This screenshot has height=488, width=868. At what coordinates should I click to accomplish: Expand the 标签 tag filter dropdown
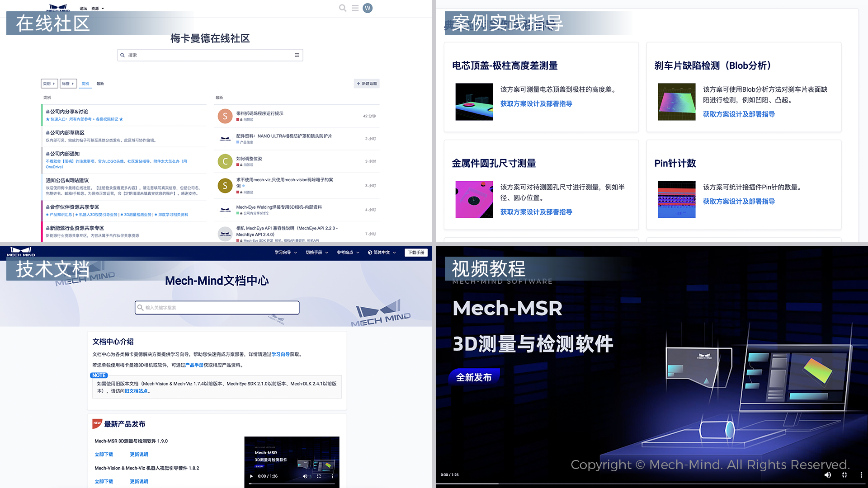pos(68,84)
